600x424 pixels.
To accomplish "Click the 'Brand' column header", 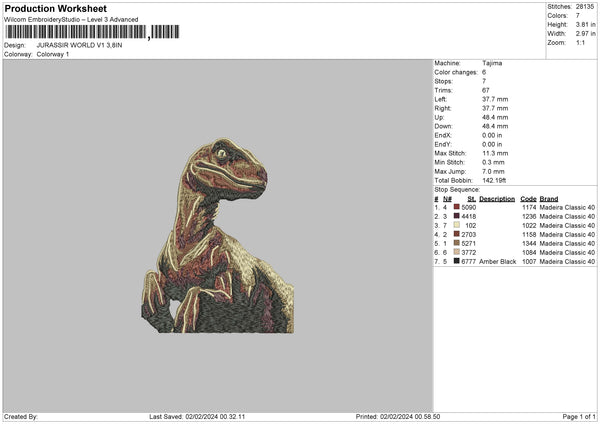I will [549, 199].
